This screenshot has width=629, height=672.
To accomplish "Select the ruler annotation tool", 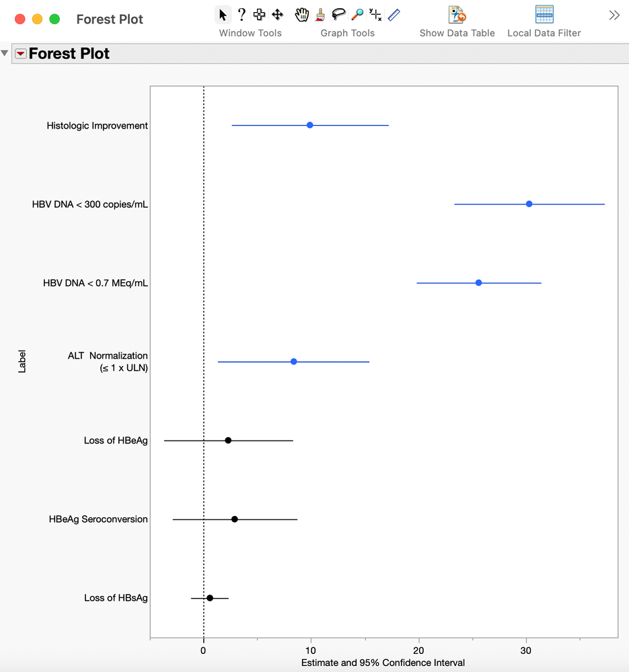I will click(394, 15).
